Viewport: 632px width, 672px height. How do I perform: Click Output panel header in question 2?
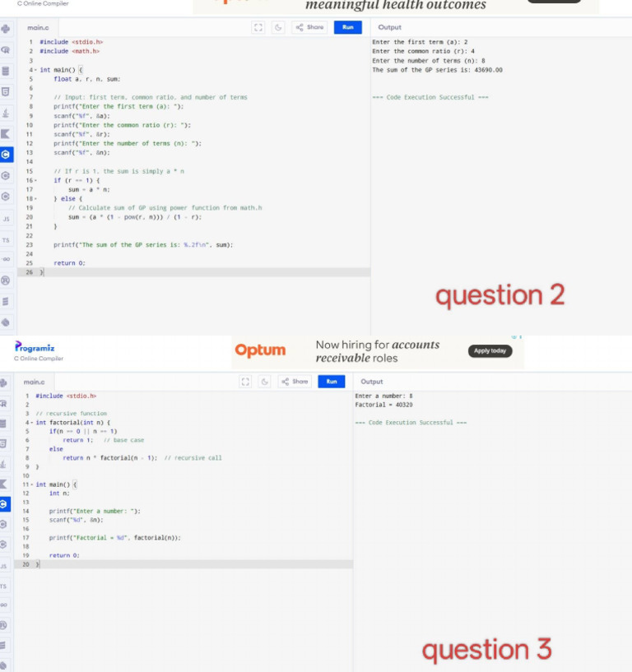390,27
